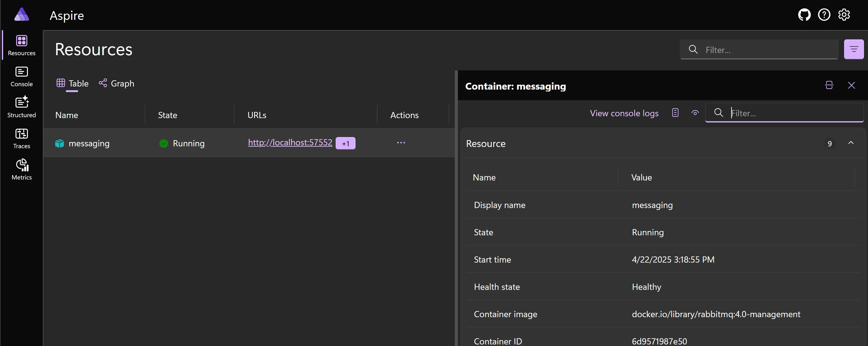Expand the URLs +1 badge for messaging
The height and width of the screenshot is (346, 868).
[x=346, y=143]
